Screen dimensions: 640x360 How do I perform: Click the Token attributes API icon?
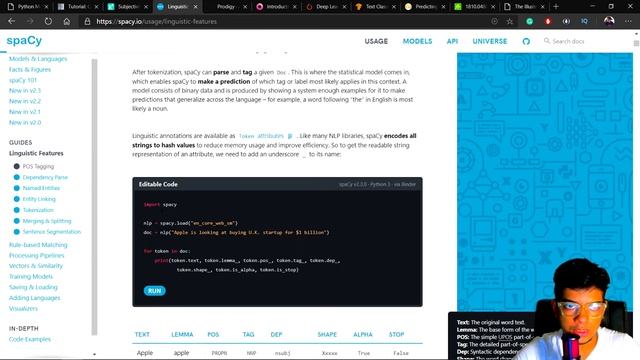coord(290,136)
